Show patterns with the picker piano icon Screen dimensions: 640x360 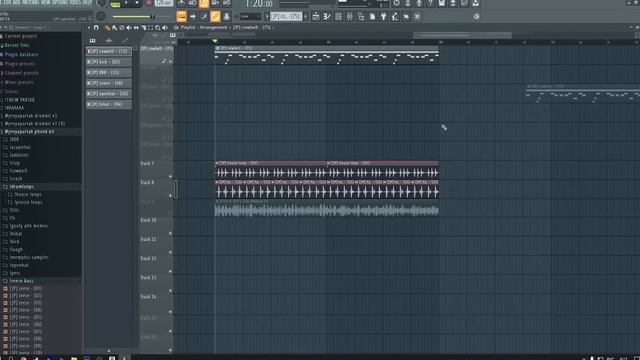(x=93, y=41)
